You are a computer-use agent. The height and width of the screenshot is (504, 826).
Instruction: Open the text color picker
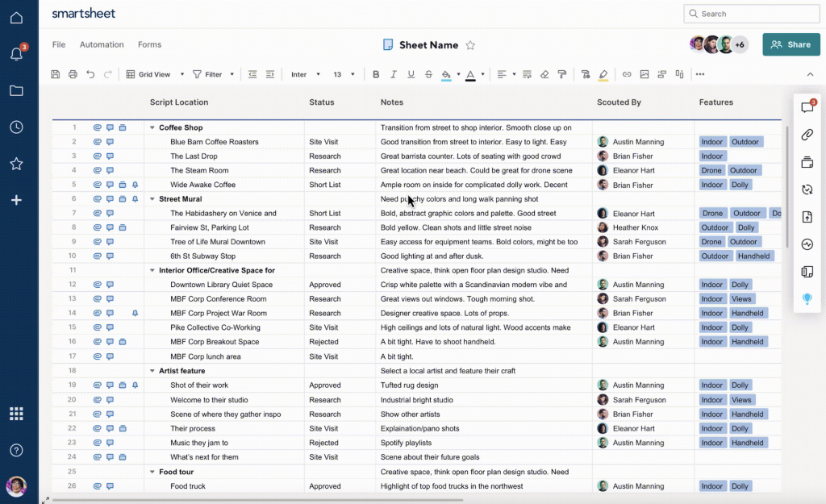[x=470, y=74]
